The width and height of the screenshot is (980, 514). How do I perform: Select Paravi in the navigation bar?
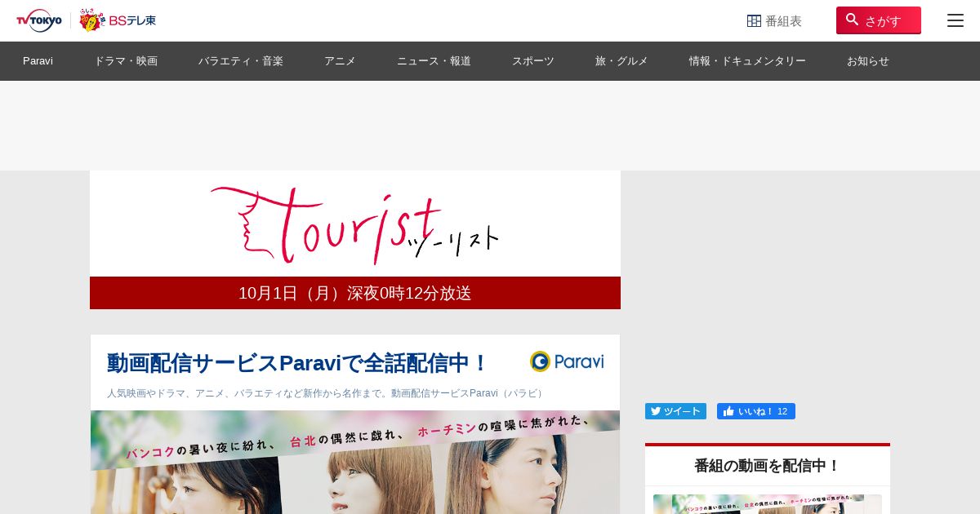tap(38, 61)
